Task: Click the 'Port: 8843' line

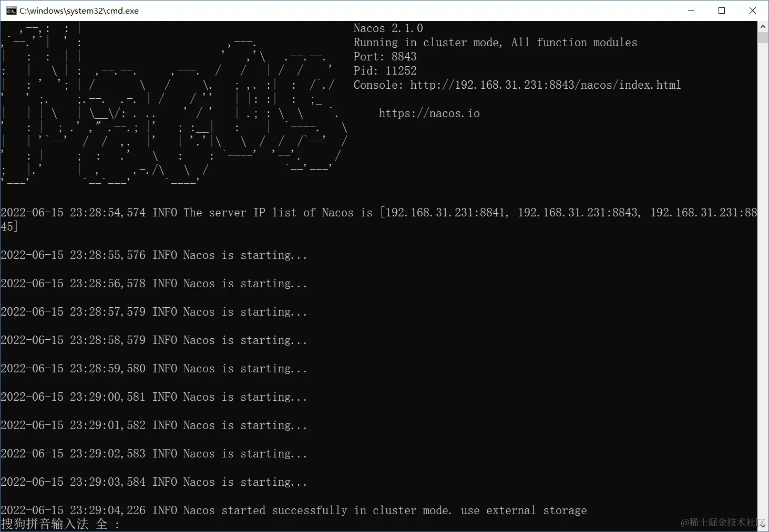Action: [385, 57]
